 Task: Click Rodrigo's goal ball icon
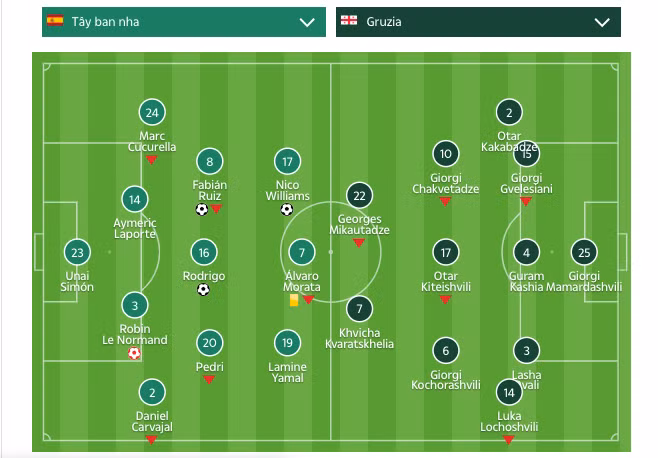tap(204, 290)
